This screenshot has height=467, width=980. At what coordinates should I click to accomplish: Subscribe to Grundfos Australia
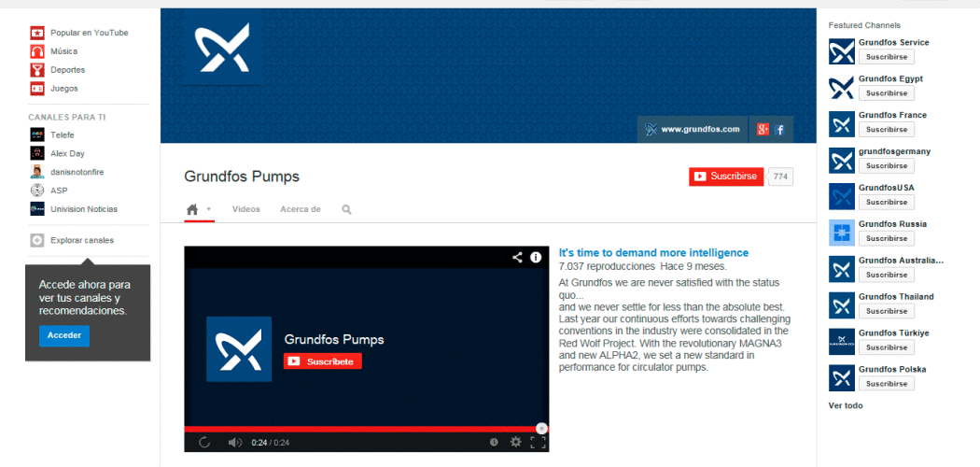pos(887,275)
